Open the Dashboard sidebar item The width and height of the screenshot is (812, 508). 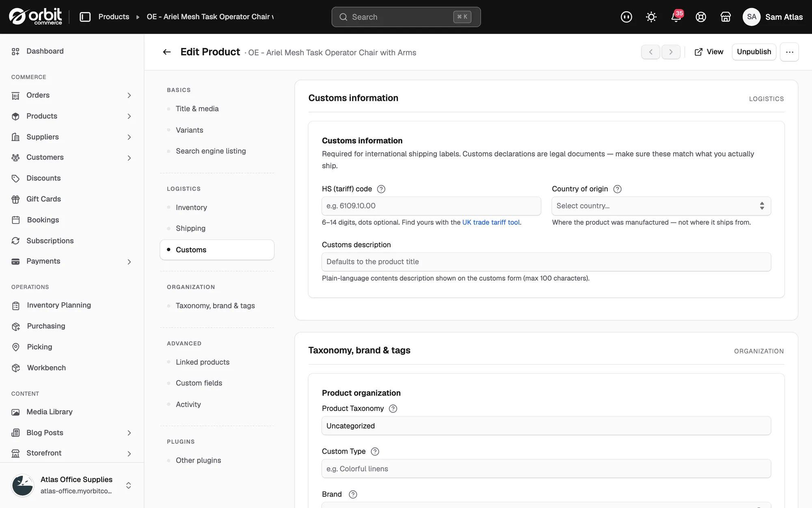(x=72, y=51)
